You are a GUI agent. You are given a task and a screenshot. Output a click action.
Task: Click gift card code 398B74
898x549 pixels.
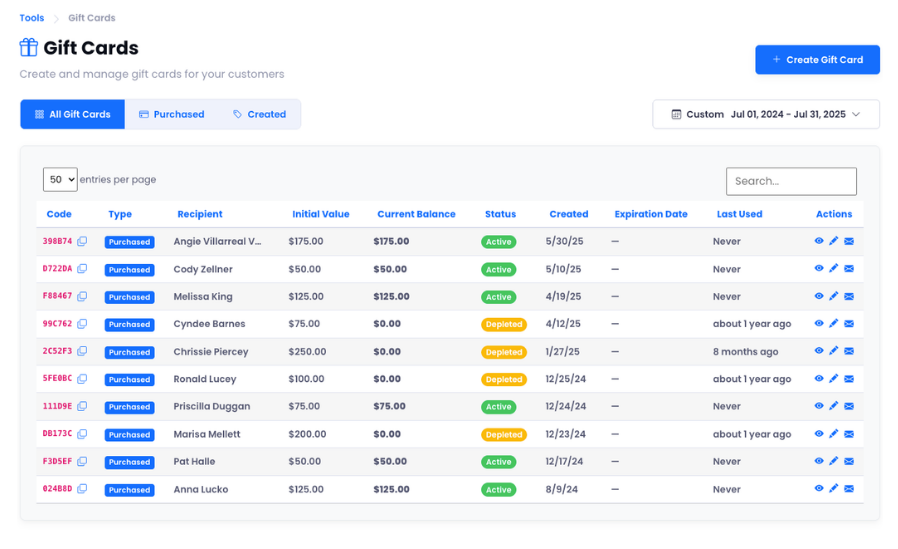(x=57, y=241)
